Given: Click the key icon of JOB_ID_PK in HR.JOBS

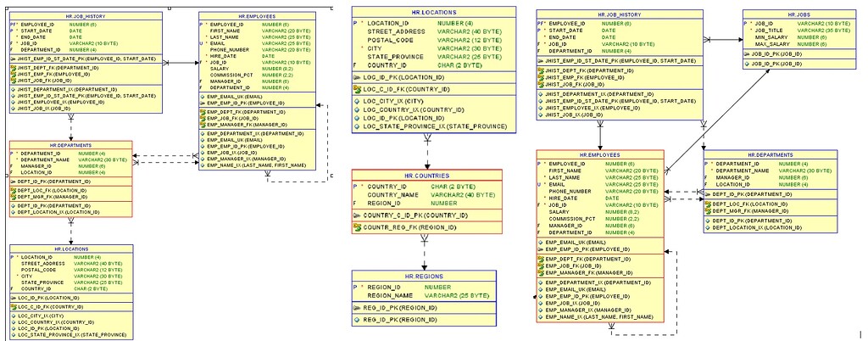Looking at the screenshot, I should tap(748, 53).
